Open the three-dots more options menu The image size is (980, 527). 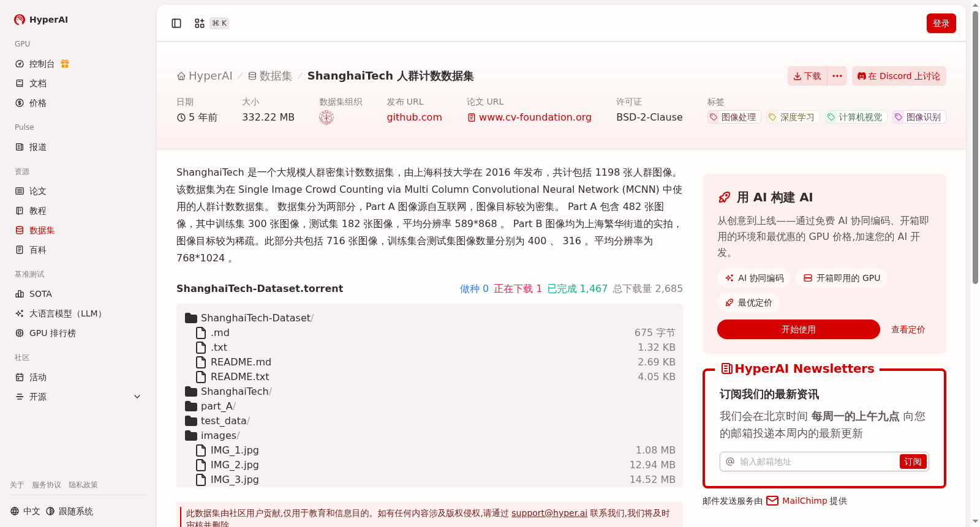837,76
